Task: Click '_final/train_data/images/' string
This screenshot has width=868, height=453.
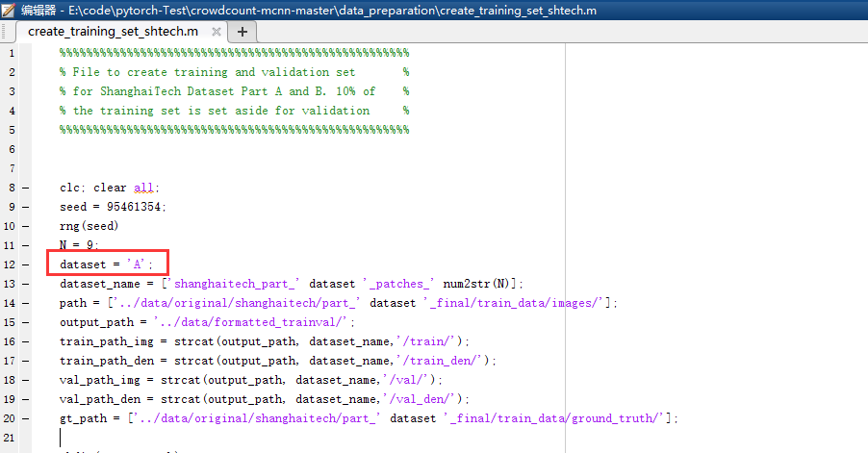Action: tap(514, 303)
